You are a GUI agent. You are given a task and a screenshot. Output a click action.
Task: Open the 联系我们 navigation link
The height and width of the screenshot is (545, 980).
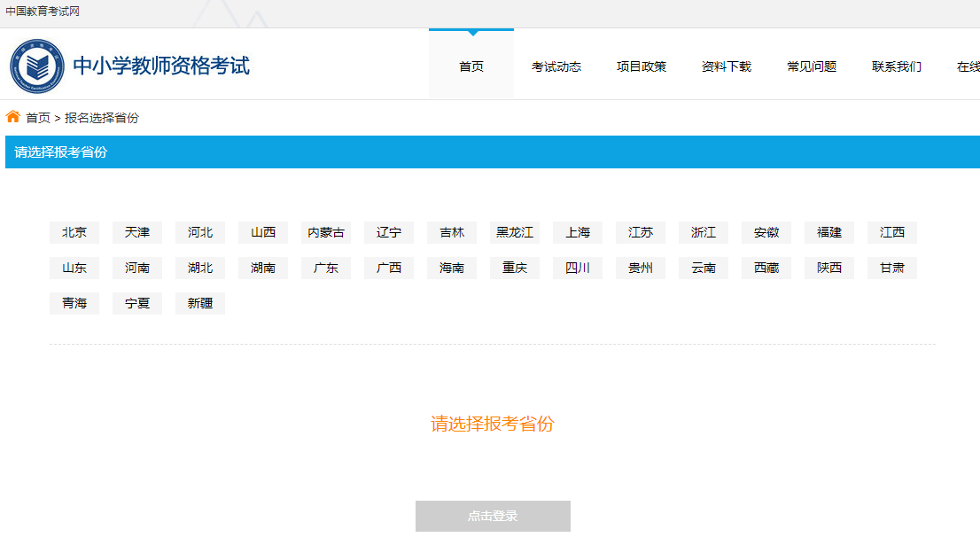[x=897, y=66]
